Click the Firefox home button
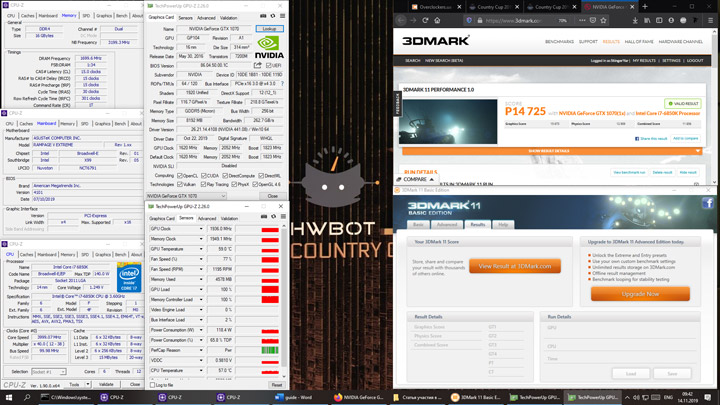This screenshot has width=720, height=405. (x=437, y=20)
